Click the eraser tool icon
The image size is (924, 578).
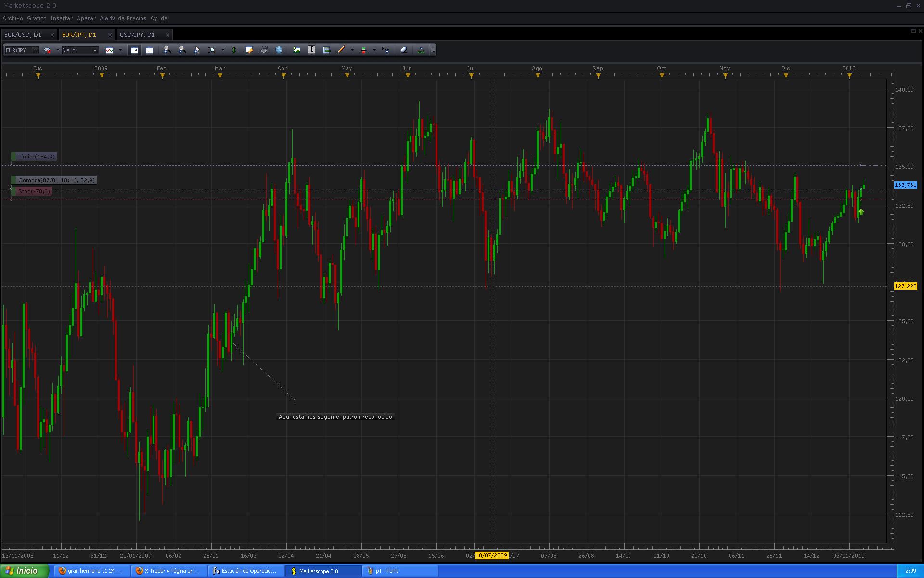point(404,50)
